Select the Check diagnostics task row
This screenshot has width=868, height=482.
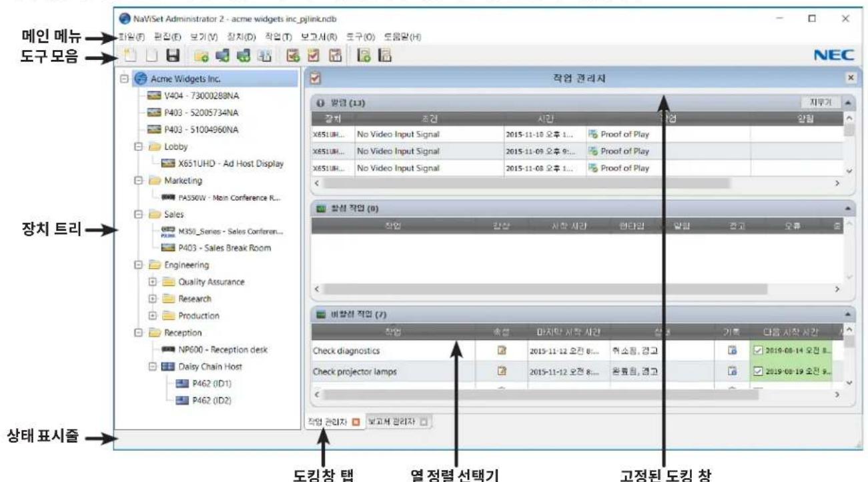click(x=578, y=350)
